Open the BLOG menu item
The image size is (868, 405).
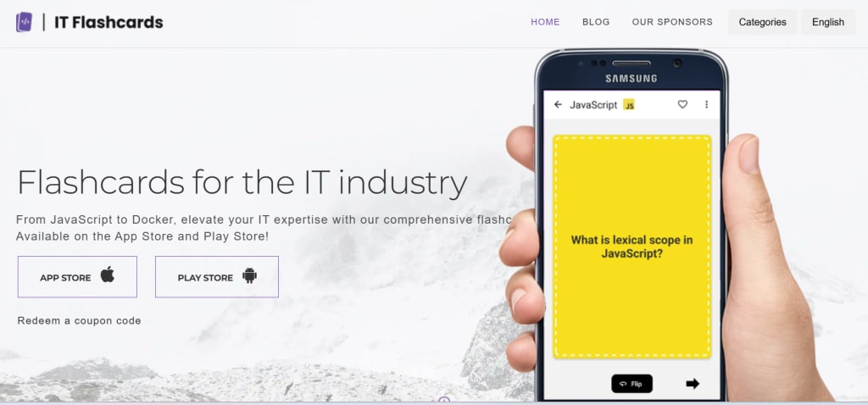(x=596, y=22)
